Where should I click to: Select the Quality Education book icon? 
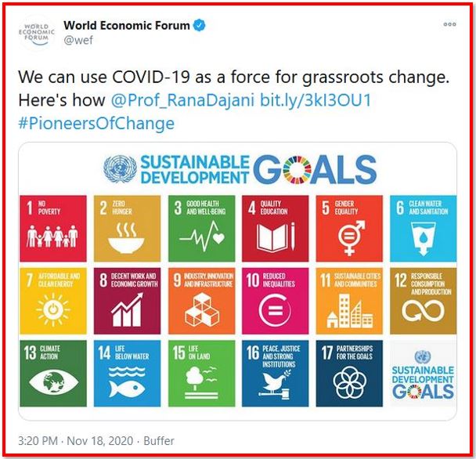click(276, 237)
